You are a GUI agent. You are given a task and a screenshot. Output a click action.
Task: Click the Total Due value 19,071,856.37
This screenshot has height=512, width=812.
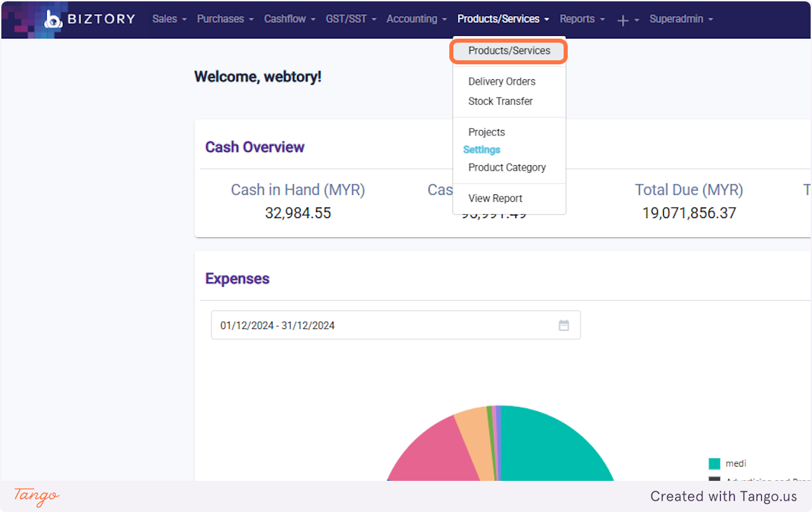click(x=689, y=213)
